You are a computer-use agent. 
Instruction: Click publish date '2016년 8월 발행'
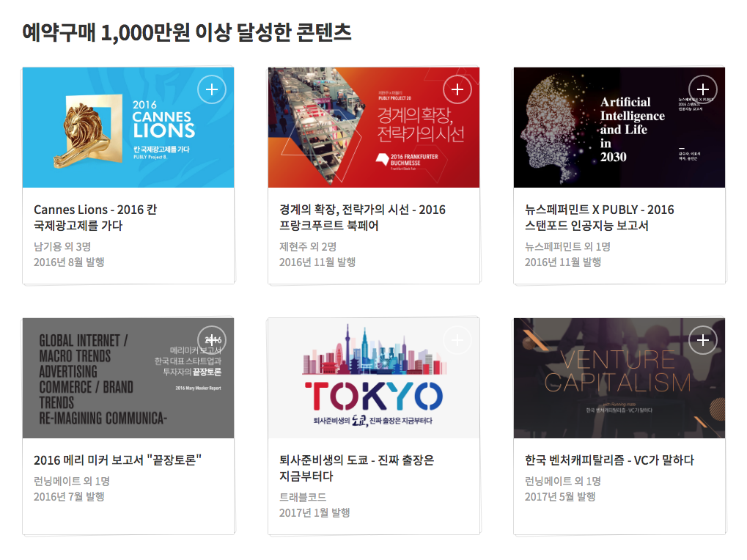click(69, 262)
